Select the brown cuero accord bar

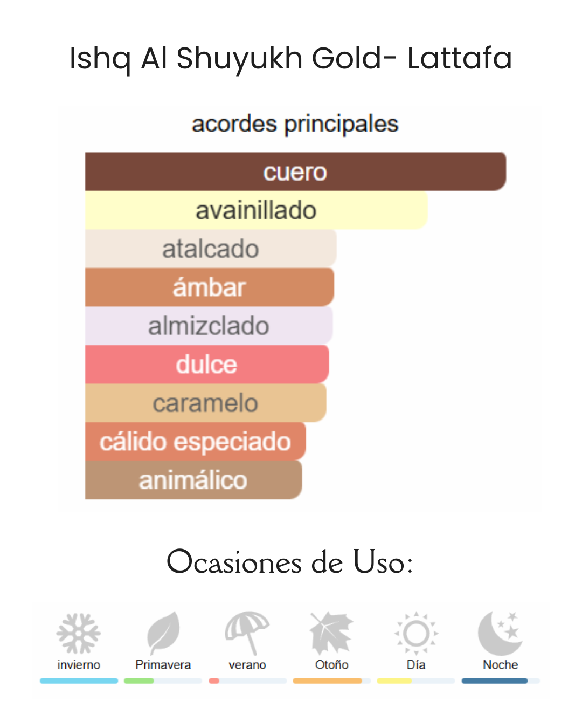point(295,171)
